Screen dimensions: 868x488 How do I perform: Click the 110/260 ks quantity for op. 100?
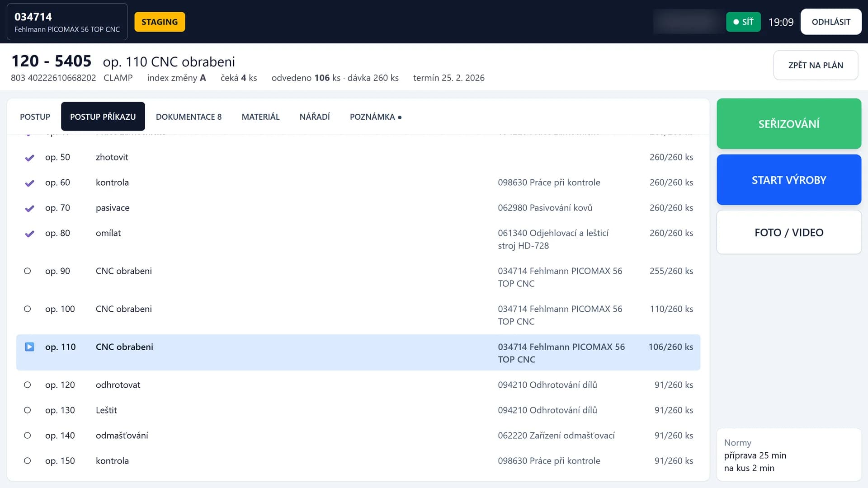click(671, 309)
